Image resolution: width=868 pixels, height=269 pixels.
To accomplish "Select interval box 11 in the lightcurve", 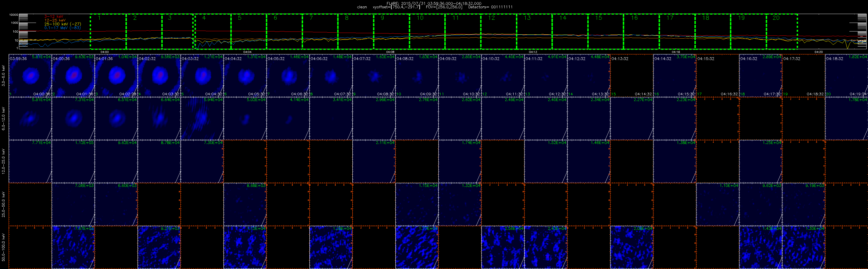I will coord(463,31).
